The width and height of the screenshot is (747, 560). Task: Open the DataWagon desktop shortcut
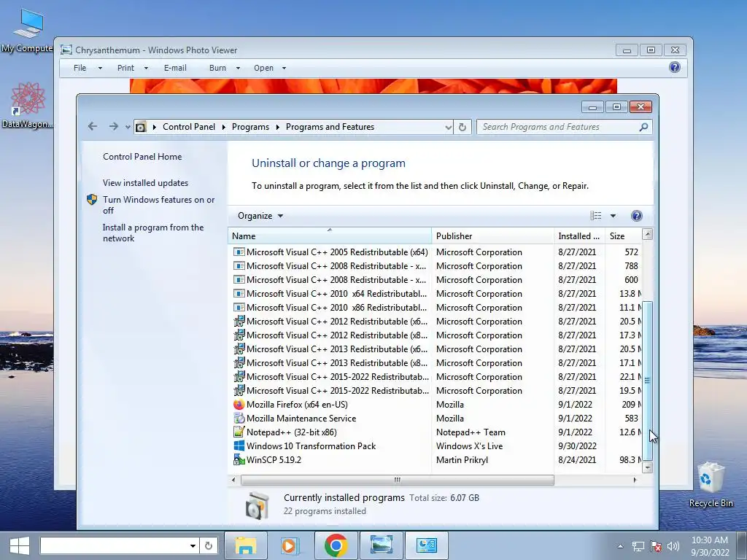(27, 105)
